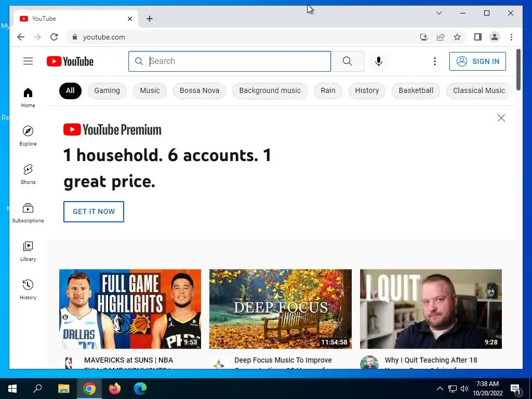Open Why I Quit Teaching After 18 title
Screen dimensions: 532x399
[431, 362]
